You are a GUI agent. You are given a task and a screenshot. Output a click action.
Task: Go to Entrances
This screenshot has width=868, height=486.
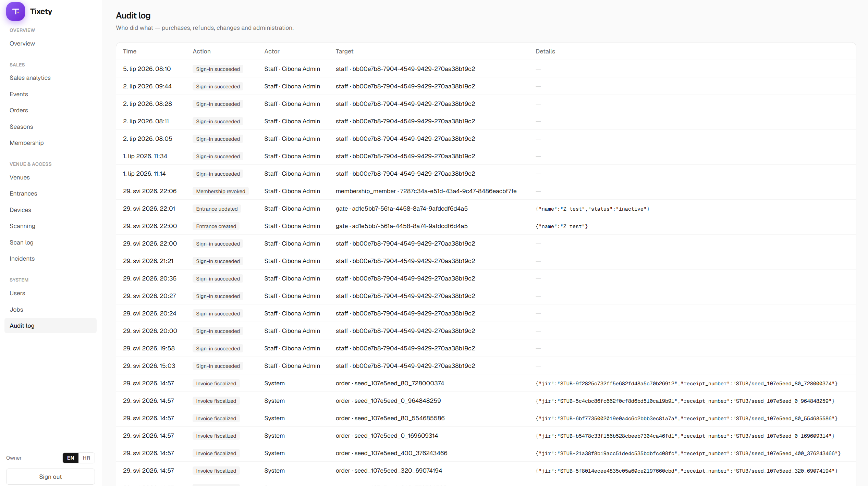[x=23, y=194]
